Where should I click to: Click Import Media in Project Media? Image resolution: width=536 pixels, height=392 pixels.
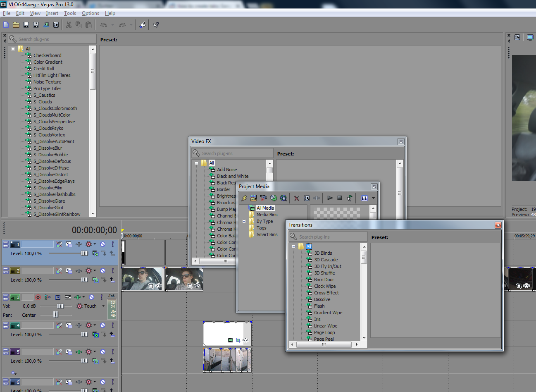(253, 198)
